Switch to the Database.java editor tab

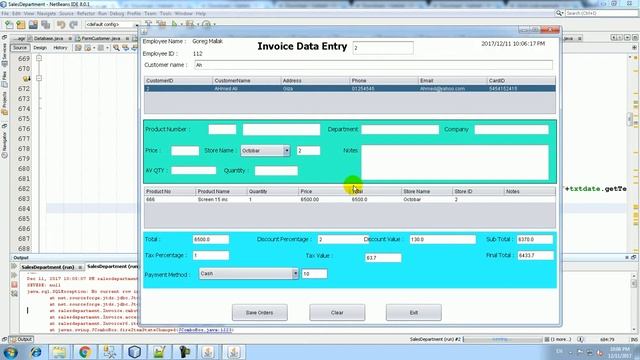pos(48,38)
